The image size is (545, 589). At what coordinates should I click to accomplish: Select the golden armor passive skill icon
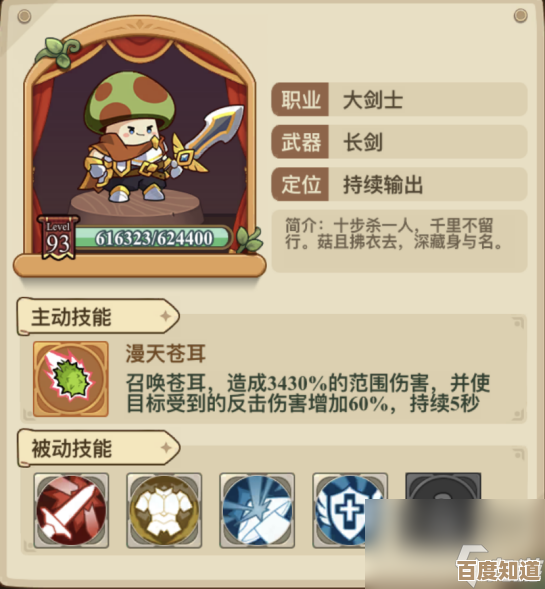[164, 510]
